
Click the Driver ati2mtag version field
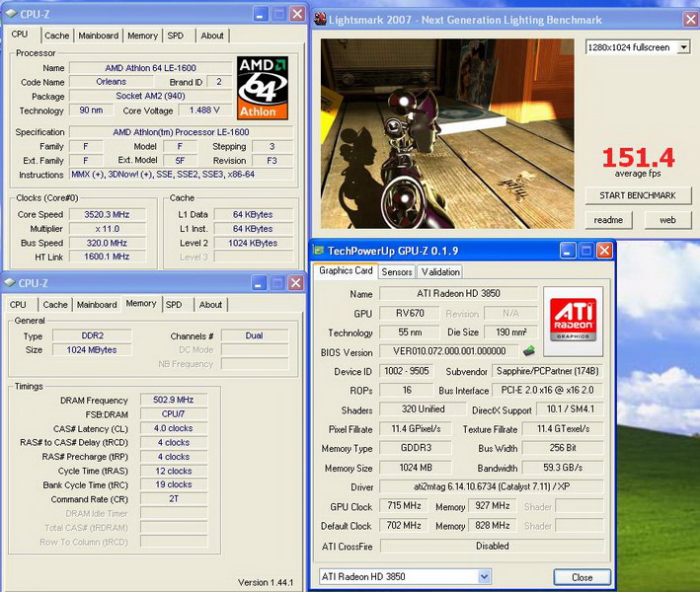tap(492, 486)
